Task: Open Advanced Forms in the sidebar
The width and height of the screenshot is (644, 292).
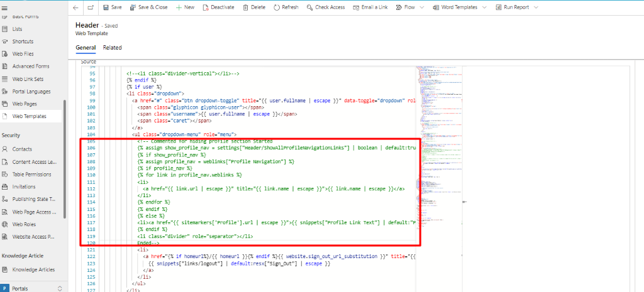Action: 31,66
